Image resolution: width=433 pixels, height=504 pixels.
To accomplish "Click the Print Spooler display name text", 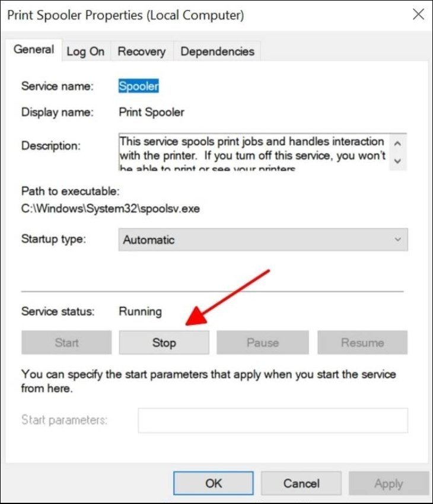I will 151,112.
